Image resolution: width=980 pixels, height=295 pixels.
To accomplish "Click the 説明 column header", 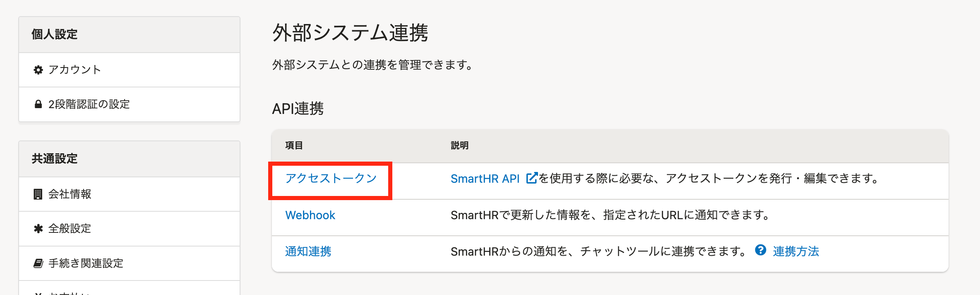I will [459, 145].
